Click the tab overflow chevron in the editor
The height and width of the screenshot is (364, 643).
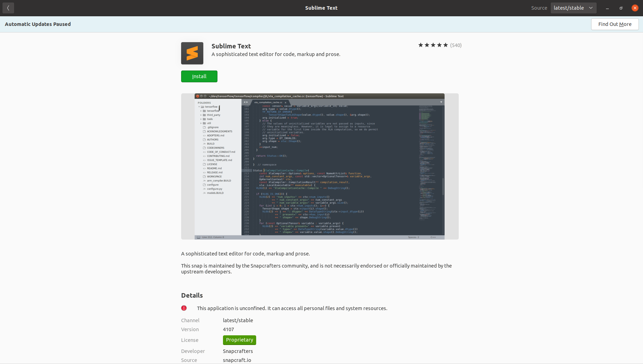coord(441,102)
